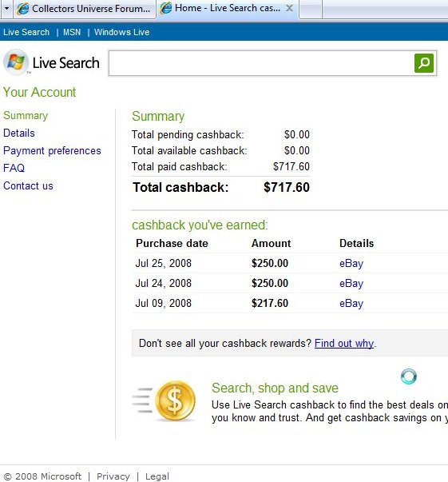
Task: Open Contact us sidebar link
Action: pos(28,185)
